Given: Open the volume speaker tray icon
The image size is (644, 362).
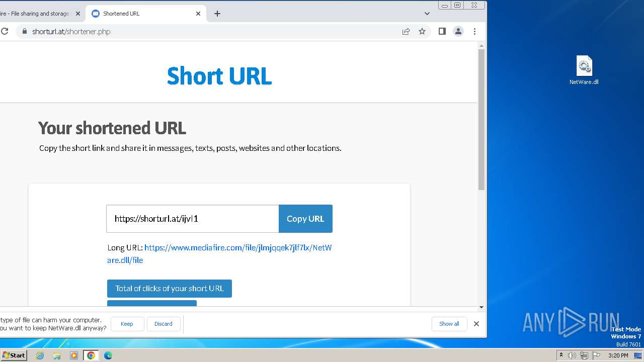Looking at the screenshot, I should click(x=572, y=355).
